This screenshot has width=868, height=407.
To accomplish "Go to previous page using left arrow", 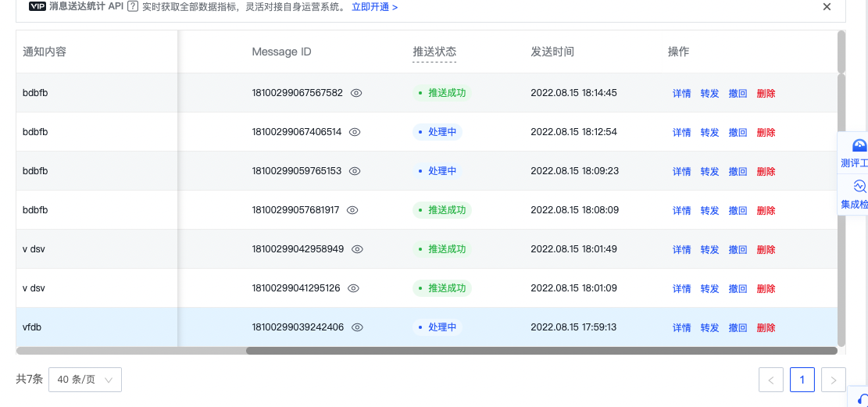I will coord(771,380).
